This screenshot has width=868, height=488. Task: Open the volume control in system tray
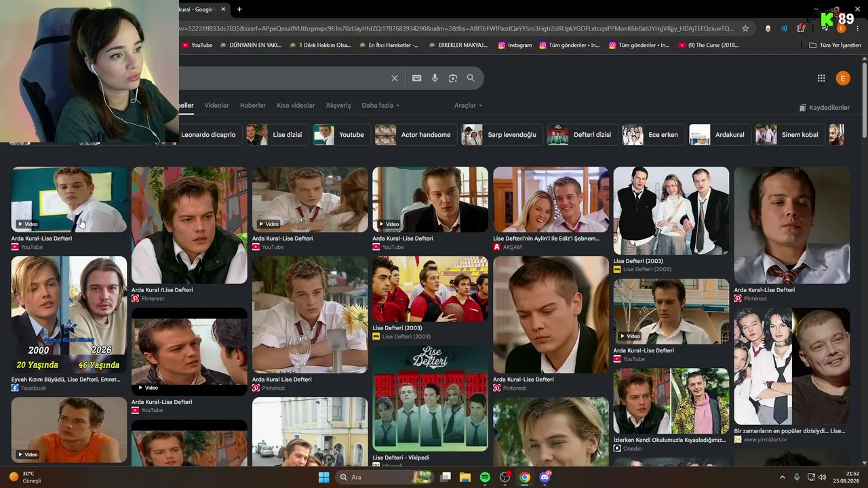[822, 477]
